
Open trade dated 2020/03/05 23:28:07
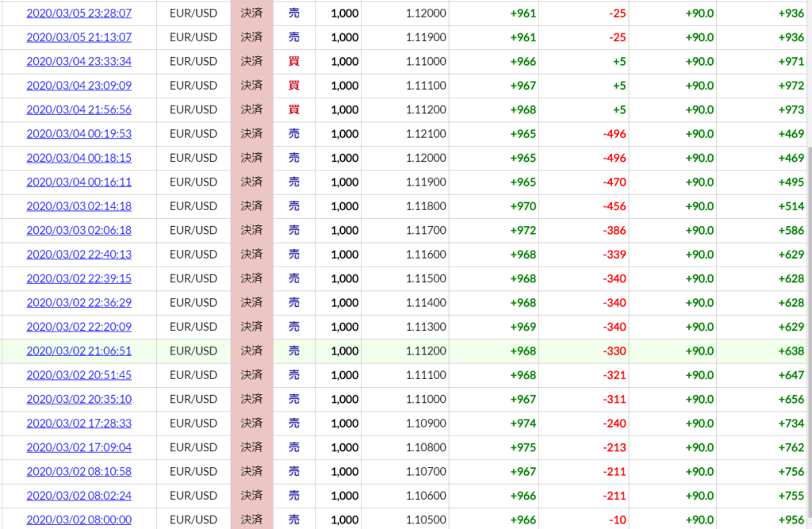(x=79, y=13)
